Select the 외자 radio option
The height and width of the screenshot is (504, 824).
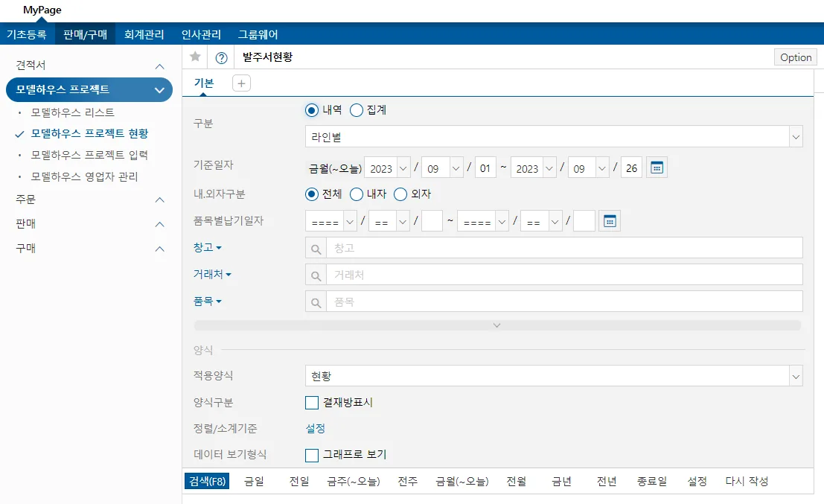click(x=400, y=194)
